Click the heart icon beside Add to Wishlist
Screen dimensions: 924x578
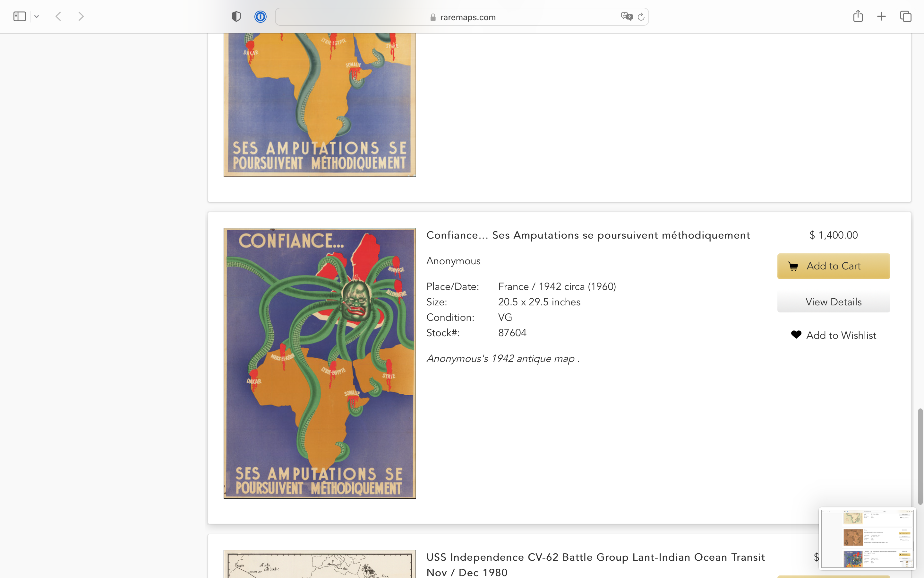click(x=796, y=335)
